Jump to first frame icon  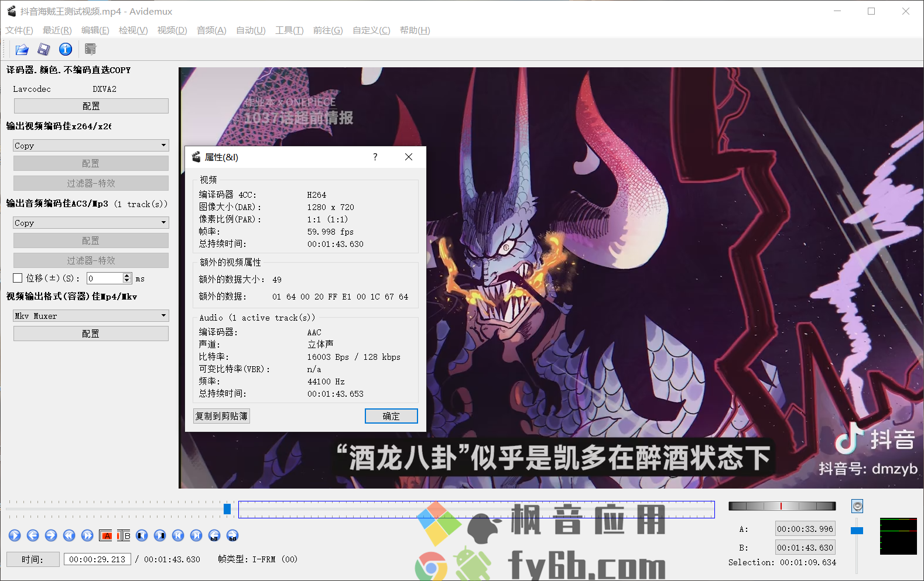(x=178, y=535)
